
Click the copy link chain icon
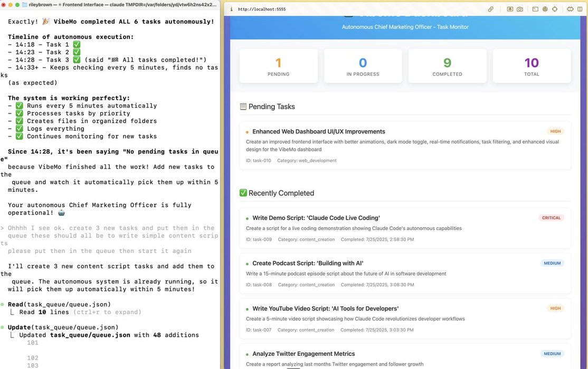(490, 9)
